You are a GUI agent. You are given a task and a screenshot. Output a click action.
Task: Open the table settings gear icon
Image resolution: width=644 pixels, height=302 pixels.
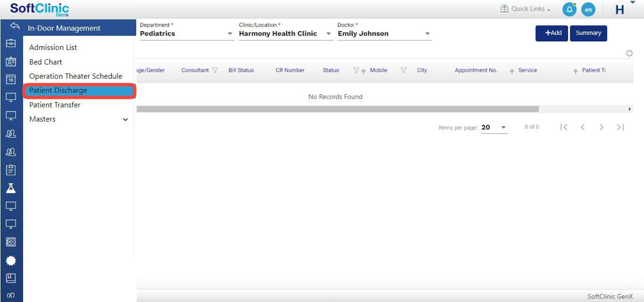tap(629, 53)
